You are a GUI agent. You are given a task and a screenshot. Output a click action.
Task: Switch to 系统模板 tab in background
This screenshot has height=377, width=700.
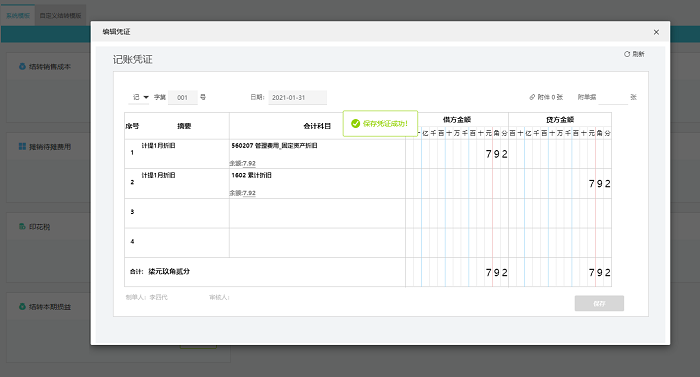point(18,16)
